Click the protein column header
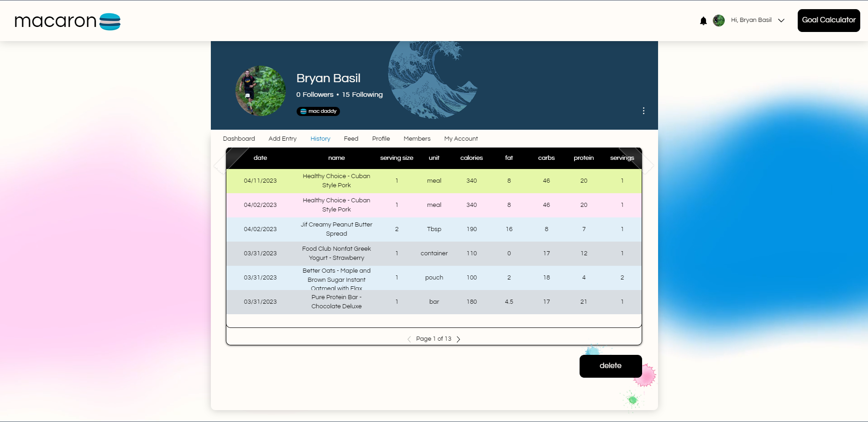The height and width of the screenshot is (422, 868). click(x=584, y=158)
